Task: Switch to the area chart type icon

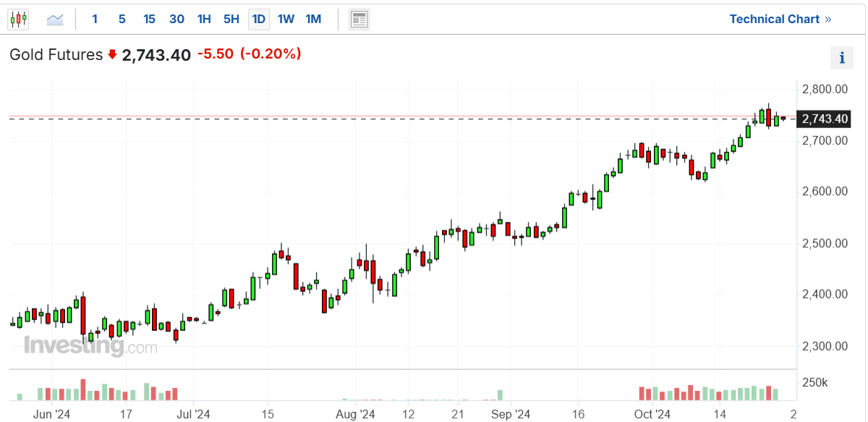Action: pos(56,20)
